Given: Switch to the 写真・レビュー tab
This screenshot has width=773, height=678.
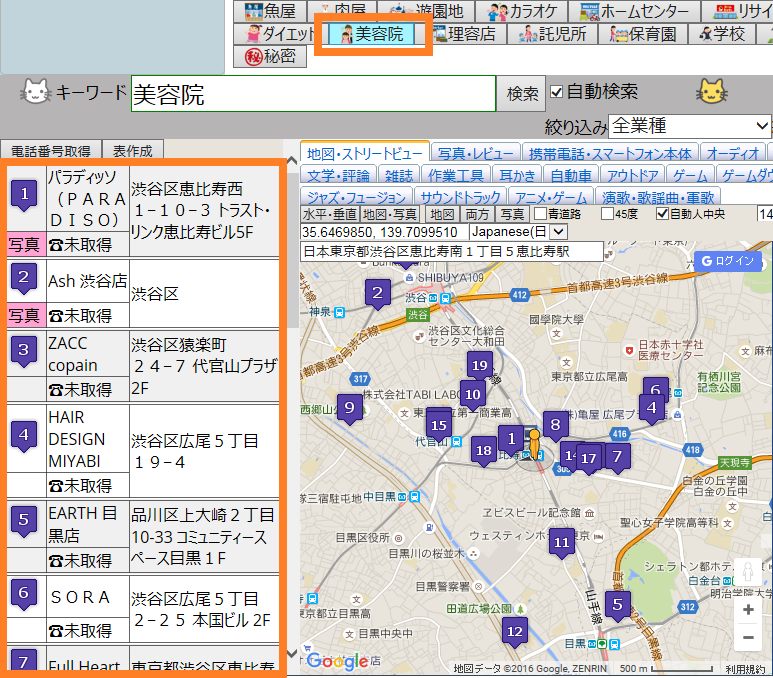Looking at the screenshot, I should (475, 154).
